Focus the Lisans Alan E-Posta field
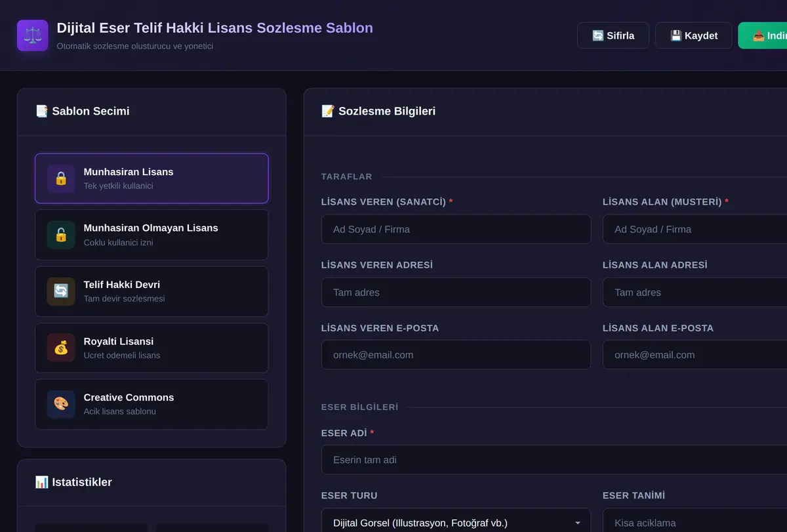The height and width of the screenshot is (532, 787). [695, 355]
